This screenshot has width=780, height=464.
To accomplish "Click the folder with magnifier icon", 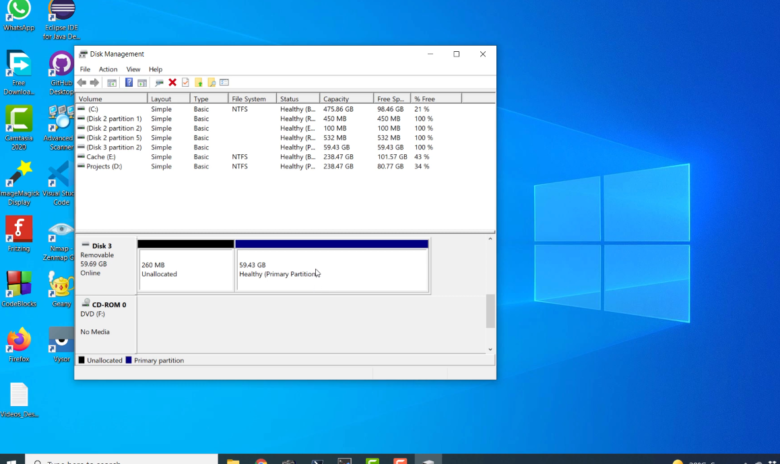I will click(211, 83).
